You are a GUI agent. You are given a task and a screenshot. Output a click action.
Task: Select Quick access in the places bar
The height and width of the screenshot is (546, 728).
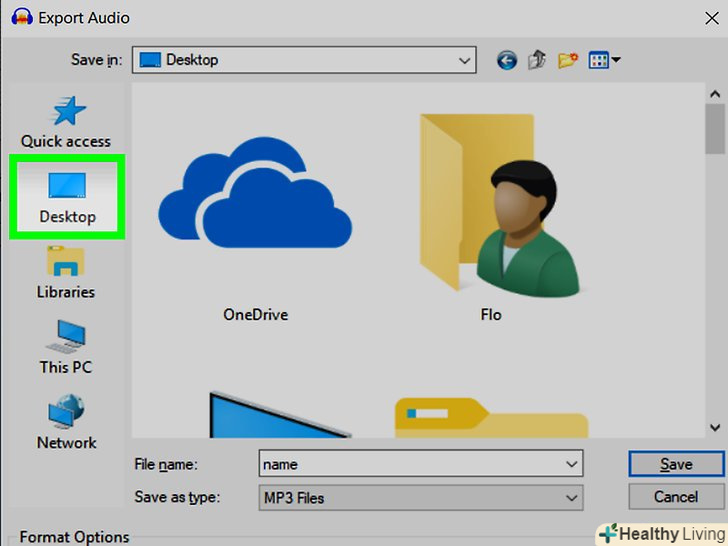click(x=66, y=122)
